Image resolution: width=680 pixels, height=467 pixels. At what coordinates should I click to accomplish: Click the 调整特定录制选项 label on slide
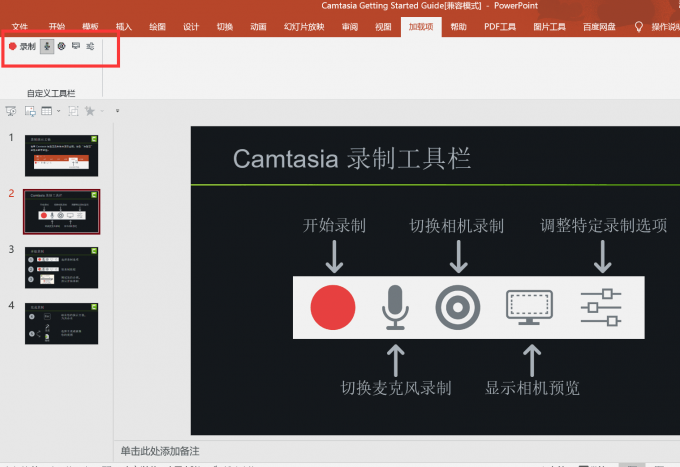(x=603, y=225)
